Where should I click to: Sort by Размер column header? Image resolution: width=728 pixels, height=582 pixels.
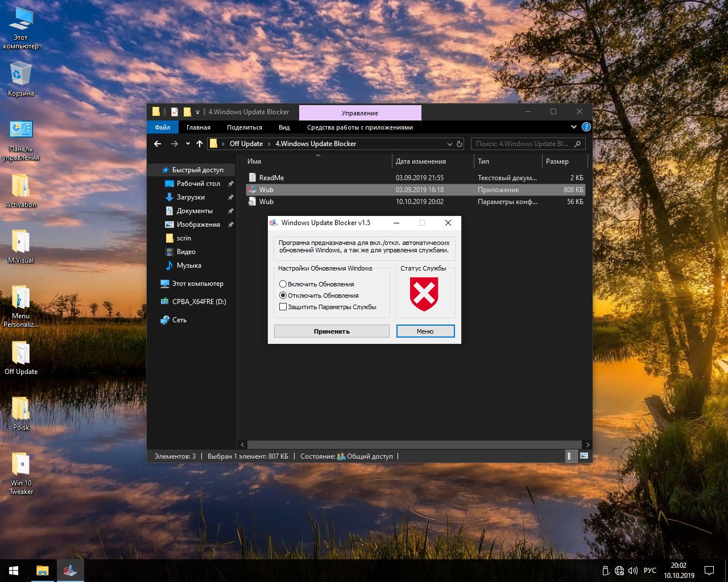[564, 161]
